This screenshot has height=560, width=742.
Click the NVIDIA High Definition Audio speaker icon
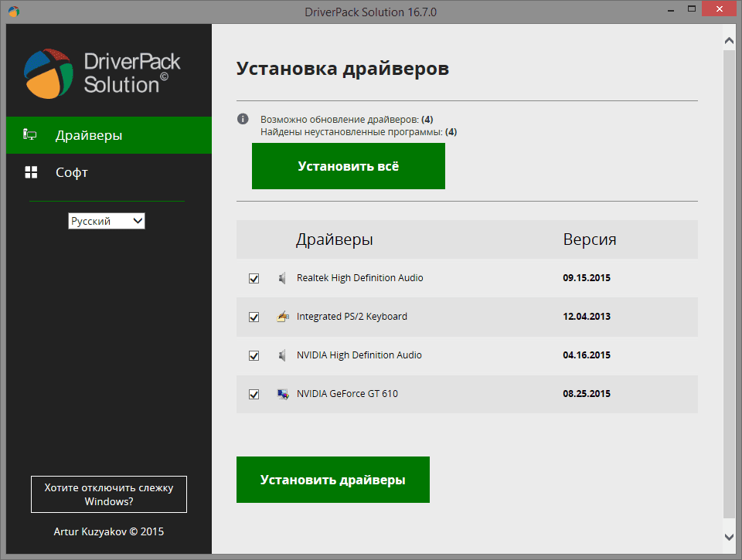click(282, 355)
